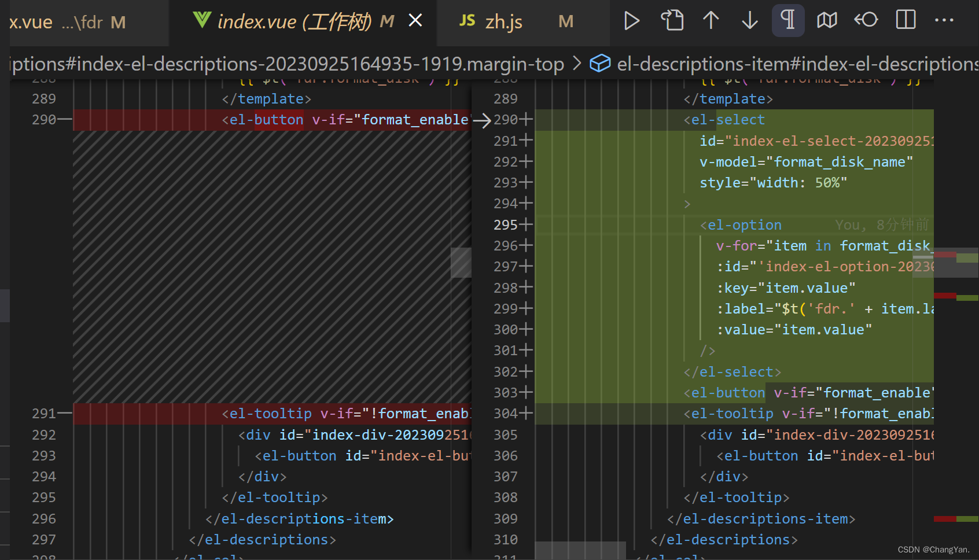
Task: Click </el-descriptions> on right line 310
Action: click(x=724, y=540)
